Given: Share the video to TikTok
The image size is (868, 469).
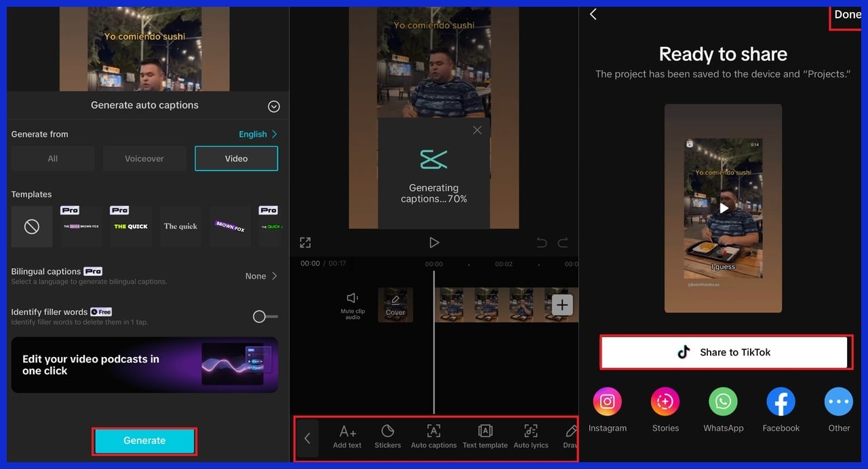Looking at the screenshot, I should coord(726,352).
